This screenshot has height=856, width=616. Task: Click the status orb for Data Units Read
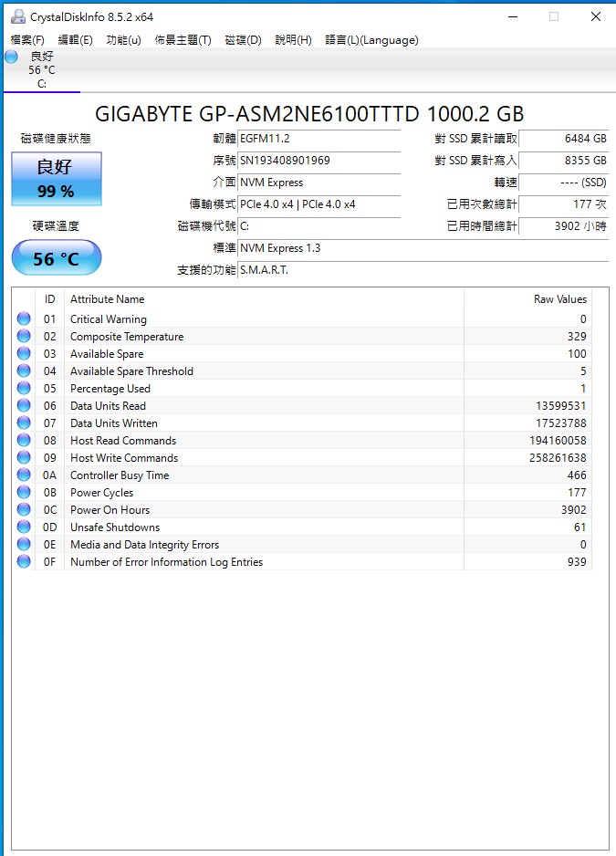(24, 405)
